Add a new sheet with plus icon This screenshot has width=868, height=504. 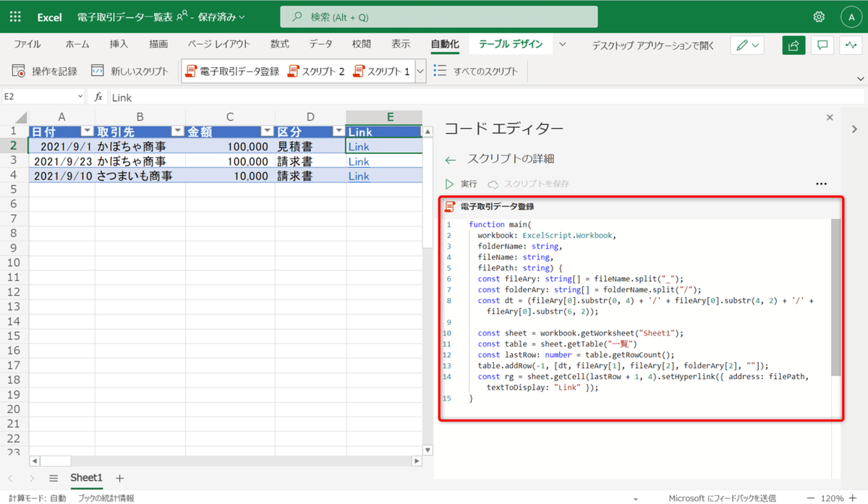pos(120,478)
